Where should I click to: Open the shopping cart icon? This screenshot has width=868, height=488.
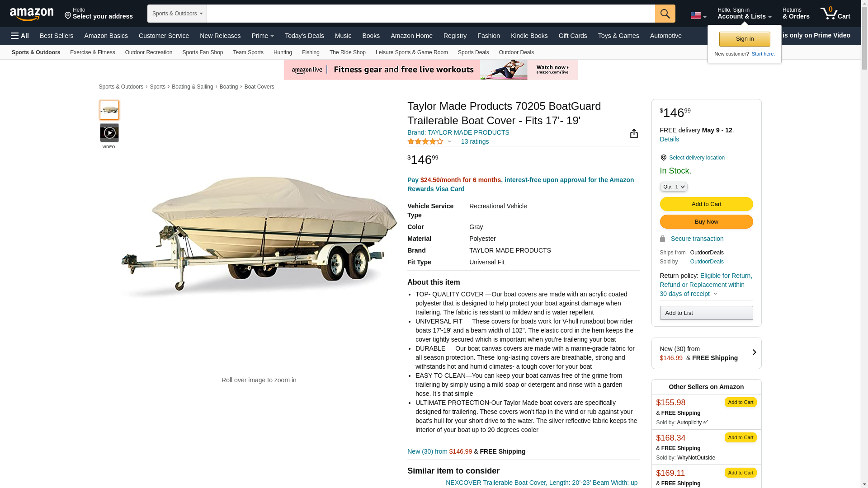[x=835, y=14]
